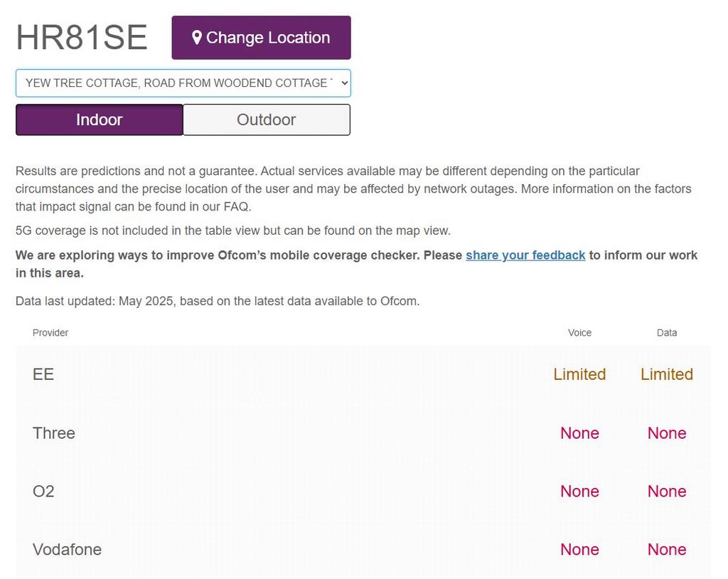728x579 pixels.
Task: Click the 'Results are predictions' disclaimer paragraph
Action: (353, 188)
